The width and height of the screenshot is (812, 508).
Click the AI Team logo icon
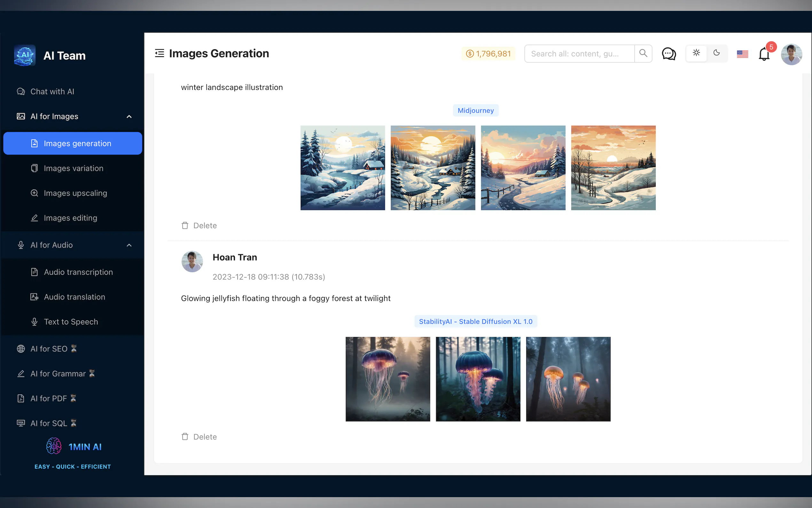[25, 55]
